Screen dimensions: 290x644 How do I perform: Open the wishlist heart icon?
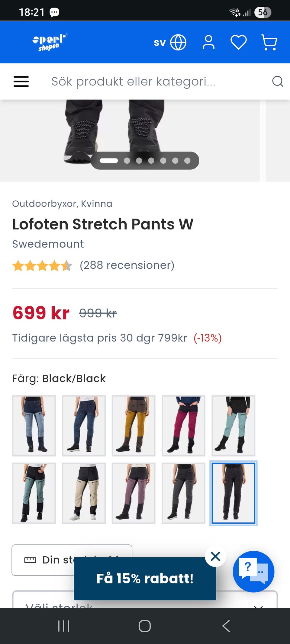(239, 42)
